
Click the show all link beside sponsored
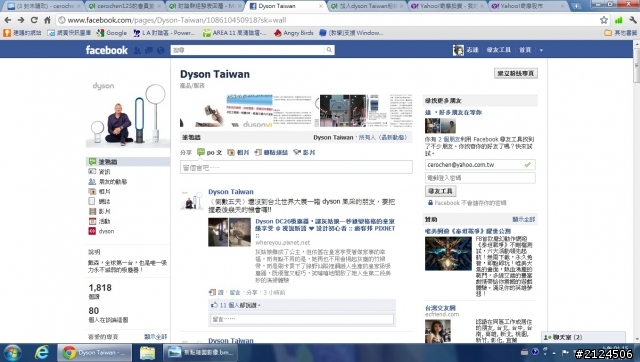524,220
